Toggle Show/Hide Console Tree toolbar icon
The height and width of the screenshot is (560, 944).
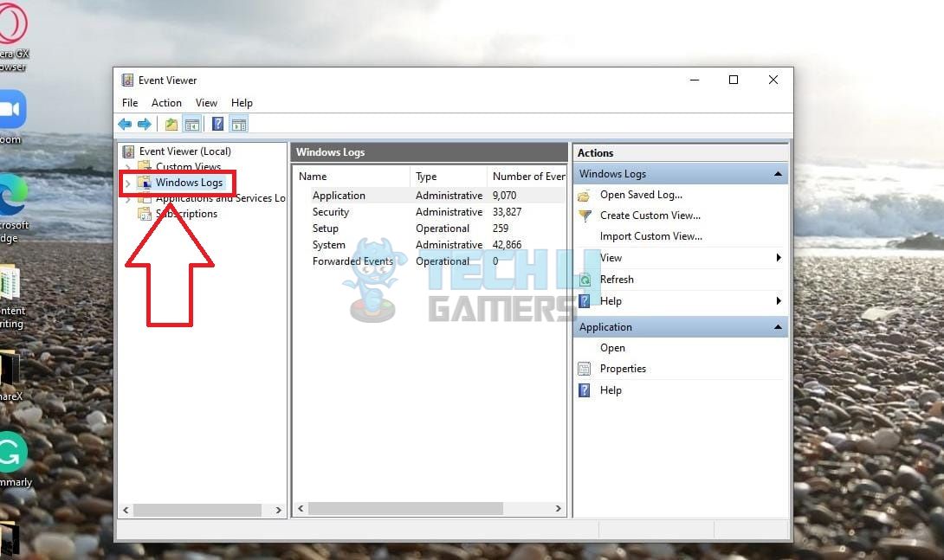192,125
